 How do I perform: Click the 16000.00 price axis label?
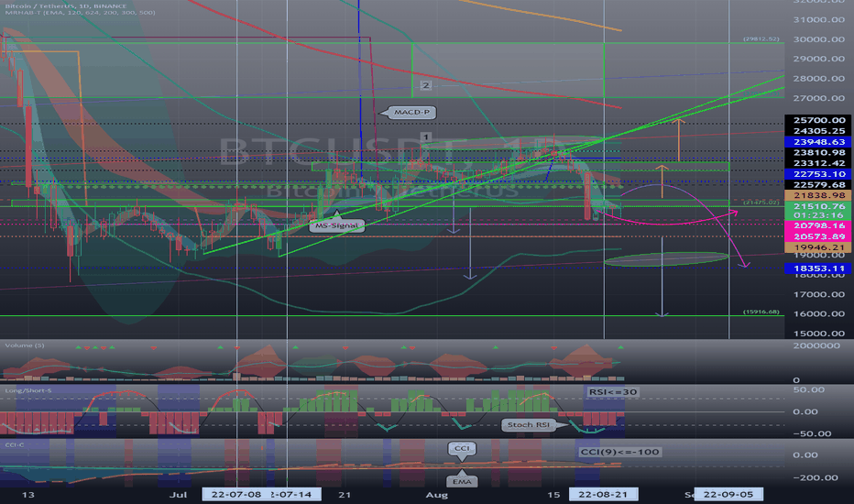coord(819,313)
